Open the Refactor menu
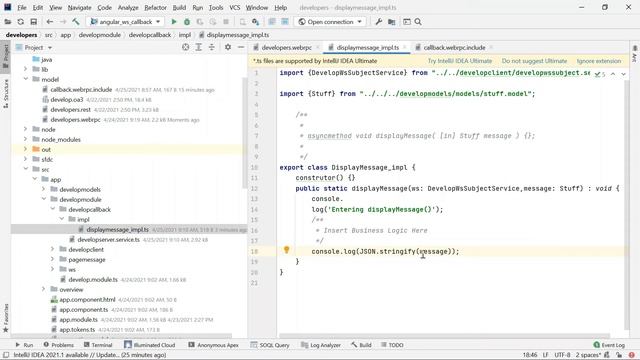 [x=155, y=7]
